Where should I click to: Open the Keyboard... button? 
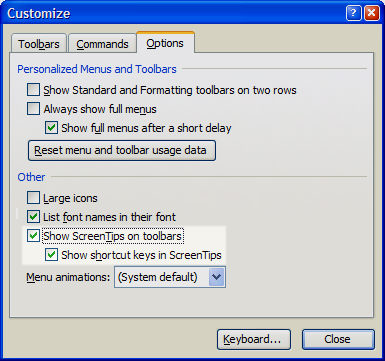[x=254, y=339]
